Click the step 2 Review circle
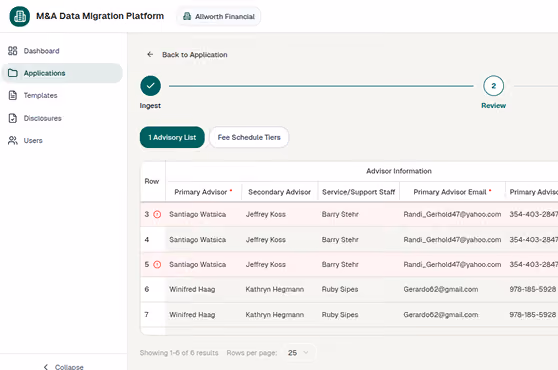The image size is (558, 370). point(493,86)
